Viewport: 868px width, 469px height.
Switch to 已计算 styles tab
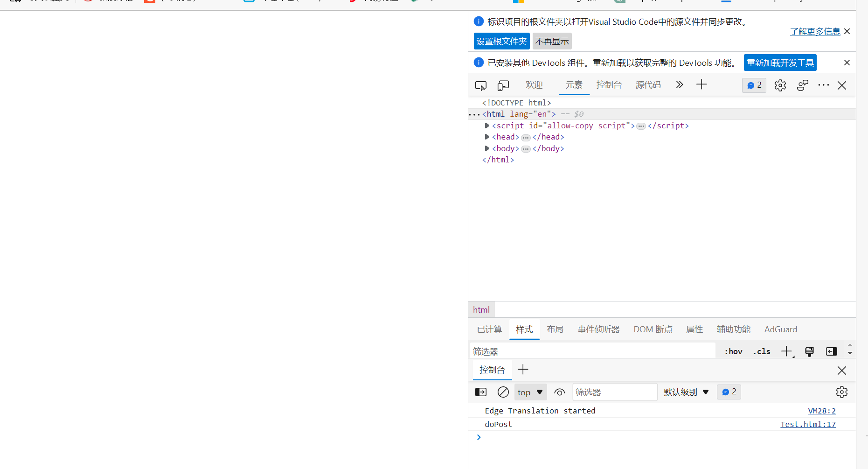490,329
